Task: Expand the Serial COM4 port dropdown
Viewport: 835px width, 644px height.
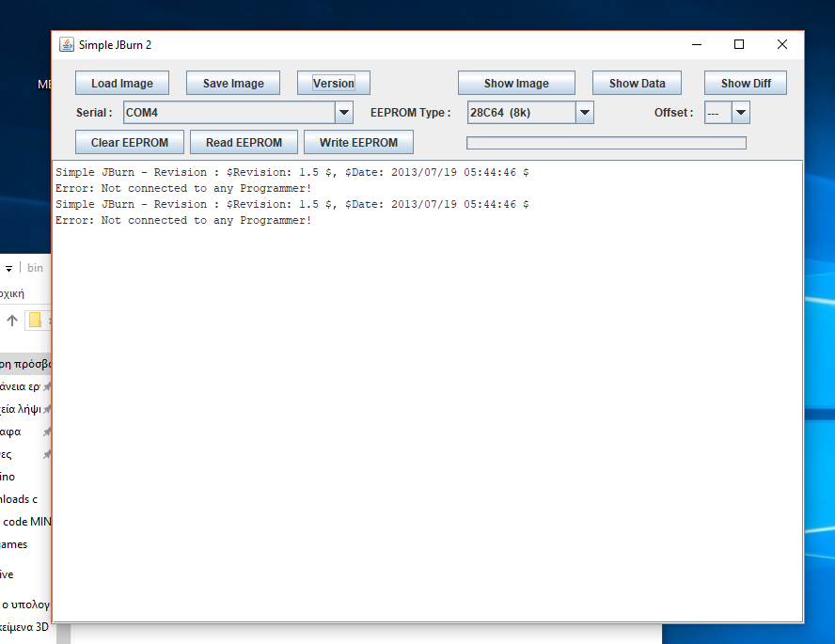Action: (343, 113)
